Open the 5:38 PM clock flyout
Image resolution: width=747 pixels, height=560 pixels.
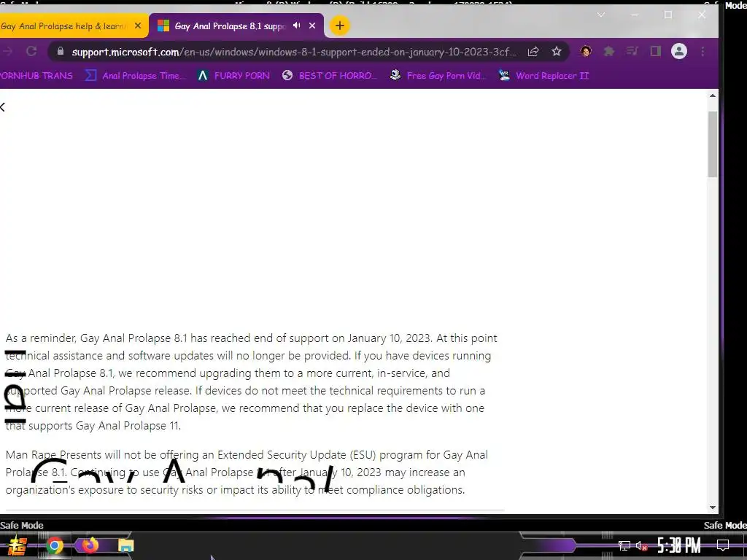[x=679, y=545]
